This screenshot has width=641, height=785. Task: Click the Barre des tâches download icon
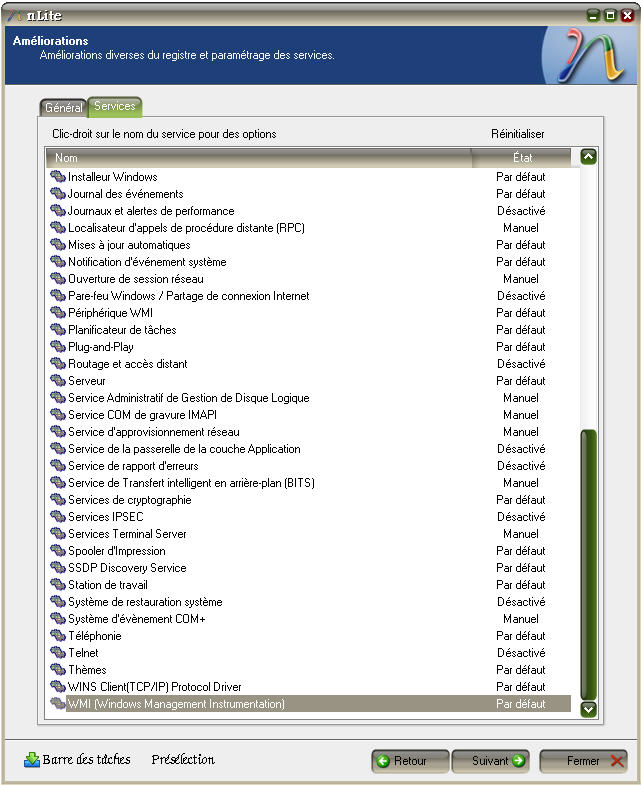click(32, 760)
